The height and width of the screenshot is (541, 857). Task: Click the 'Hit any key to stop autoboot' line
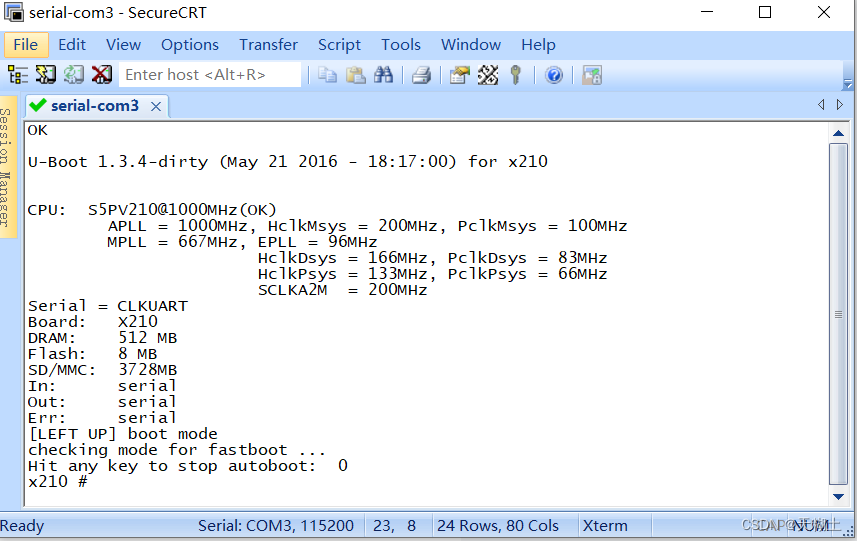coord(187,466)
